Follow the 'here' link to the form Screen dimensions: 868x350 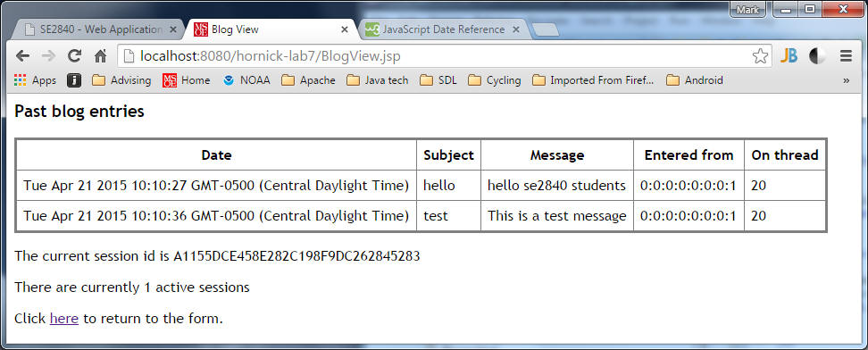click(64, 319)
